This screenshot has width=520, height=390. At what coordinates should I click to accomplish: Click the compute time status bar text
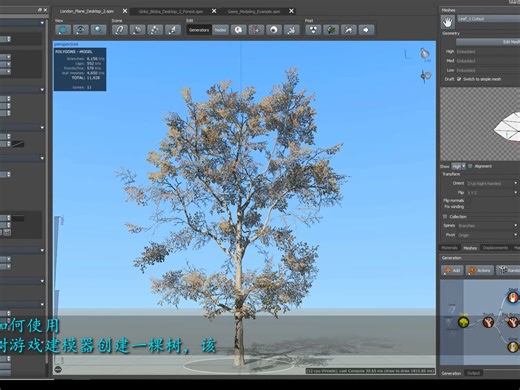point(370,371)
